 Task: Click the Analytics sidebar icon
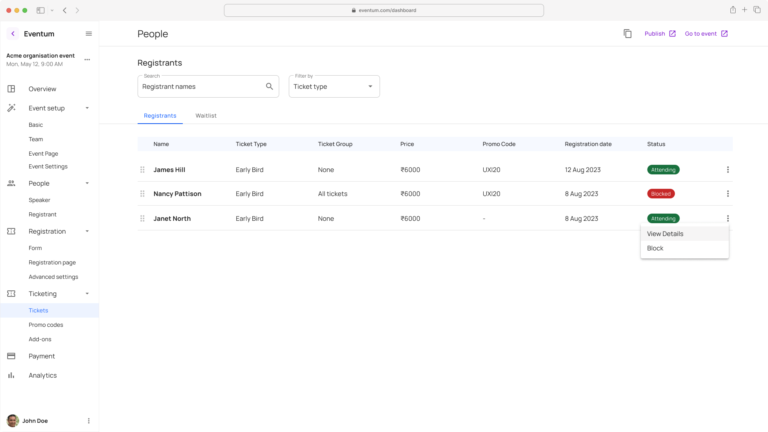(11, 375)
